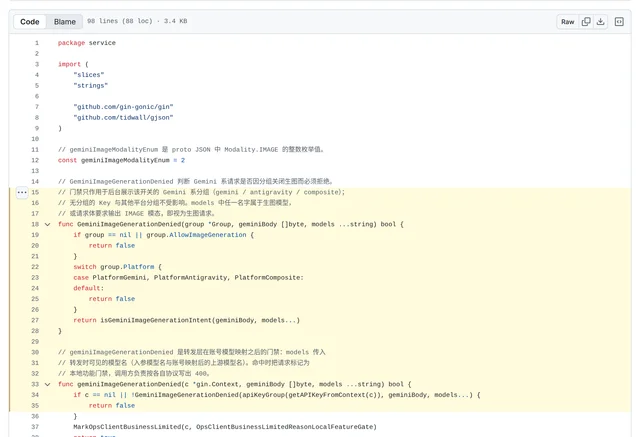Copy raw file contents icon
640x437 pixels.
click(x=586, y=22)
